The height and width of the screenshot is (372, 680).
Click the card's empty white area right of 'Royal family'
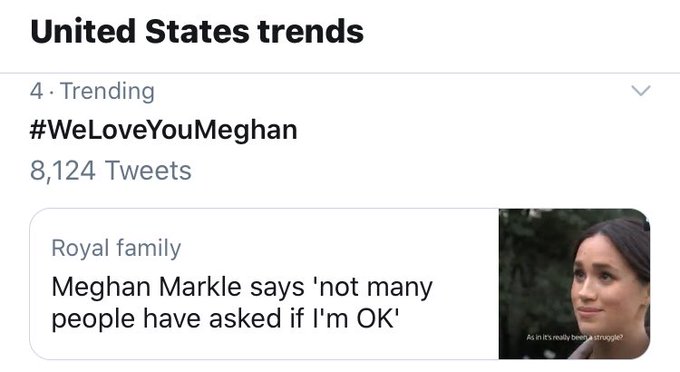(338, 248)
